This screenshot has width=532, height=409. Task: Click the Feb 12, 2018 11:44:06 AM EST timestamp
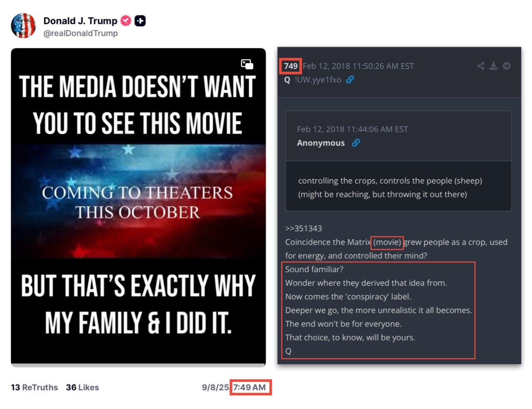[x=352, y=129]
